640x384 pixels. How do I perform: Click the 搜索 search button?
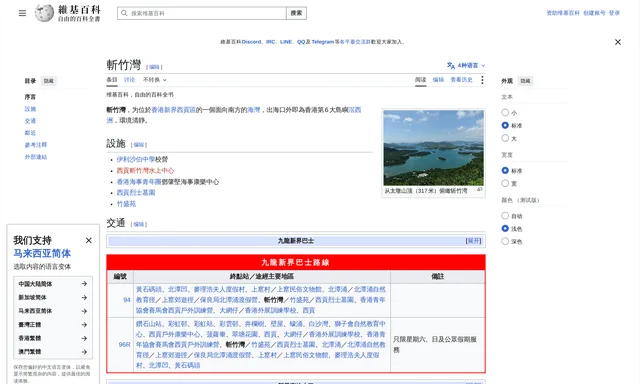(x=296, y=13)
